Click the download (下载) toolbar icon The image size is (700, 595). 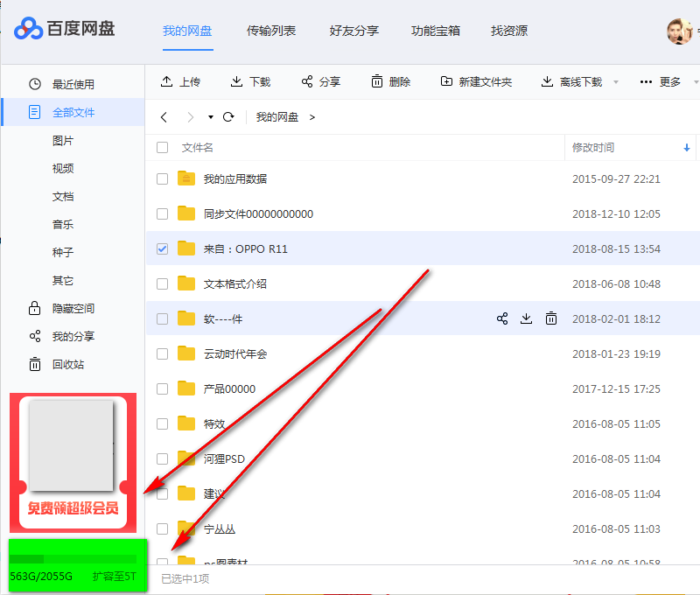(x=237, y=81)
